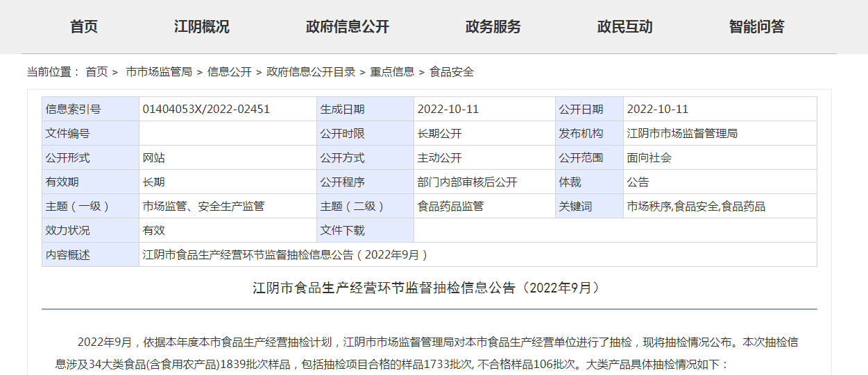Open the 政民互动 navigation item
The height and width of the screenshot is (375, 868).
pyautogui.click(x=624, y=27)
